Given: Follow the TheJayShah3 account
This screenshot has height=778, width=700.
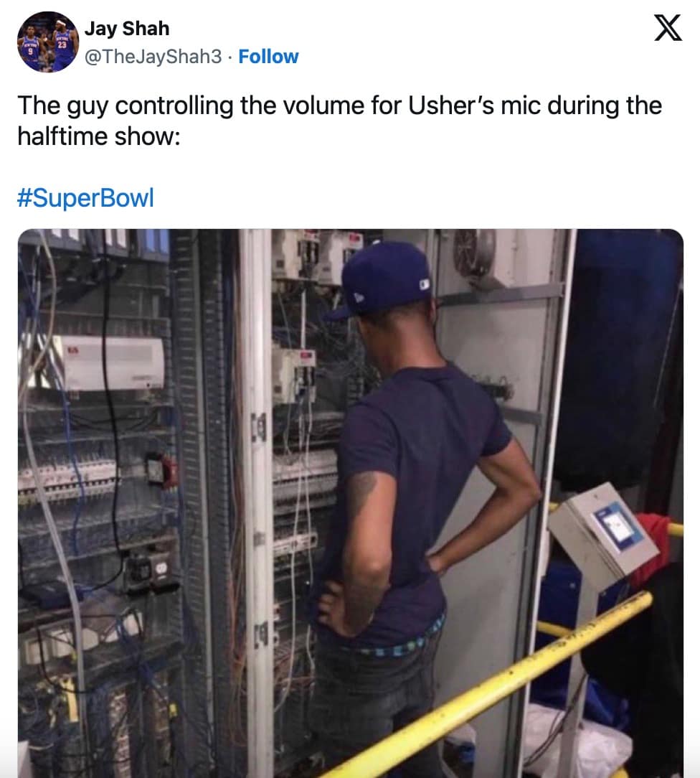Looking at the screenshot, I should [x=268, y=57].
